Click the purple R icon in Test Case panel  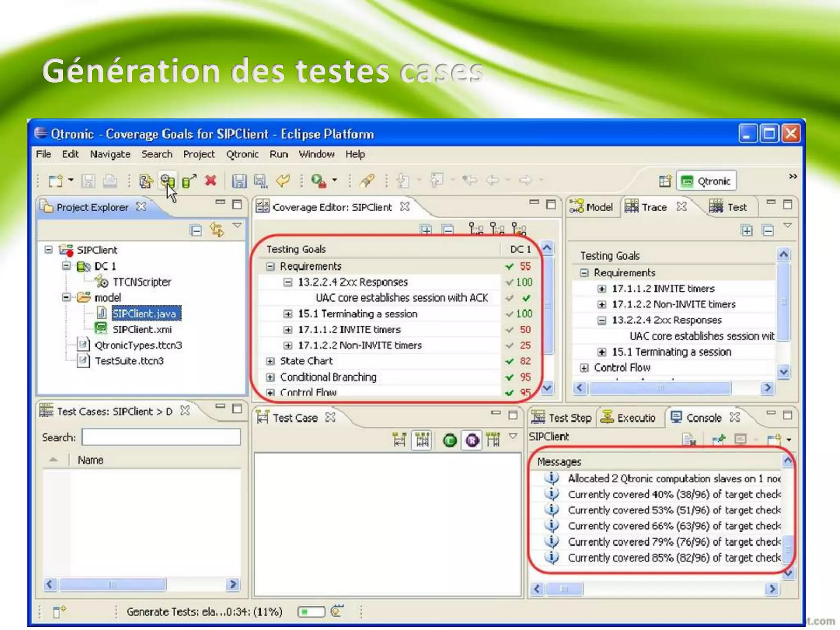point(472,441)
